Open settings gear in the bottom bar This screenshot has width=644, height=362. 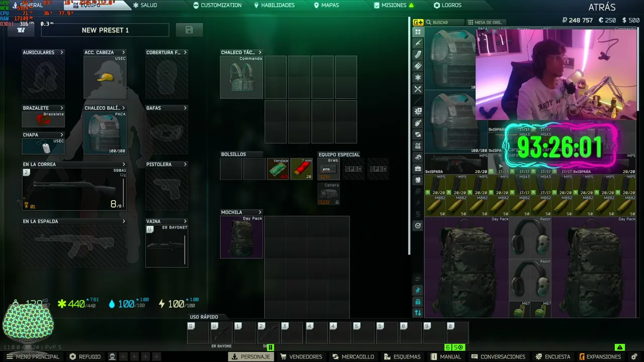pyautogui.click(x=634, y=356)
